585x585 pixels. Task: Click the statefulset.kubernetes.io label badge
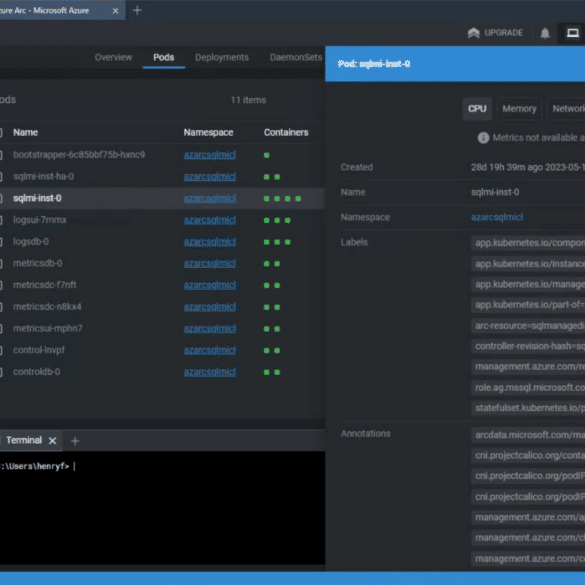(528, 408)
